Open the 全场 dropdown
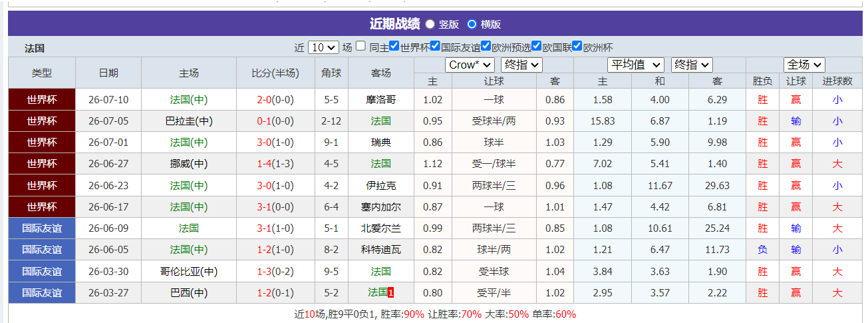The height and width of the screenshot is (323, 868). coord(804,65)
